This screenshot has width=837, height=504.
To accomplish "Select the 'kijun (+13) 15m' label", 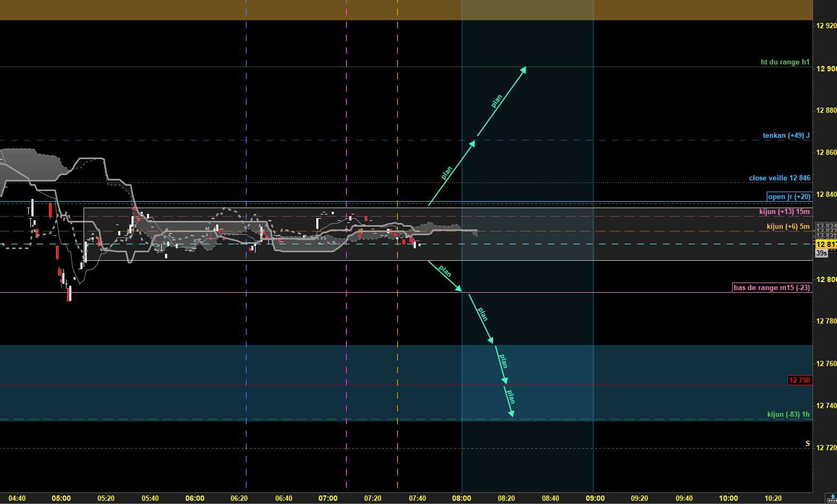I will (x=784, y=211).
